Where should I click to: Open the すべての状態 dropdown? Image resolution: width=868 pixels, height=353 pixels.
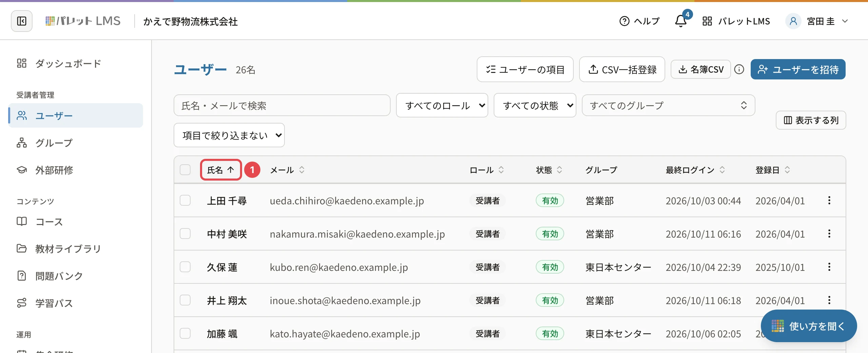535,105
